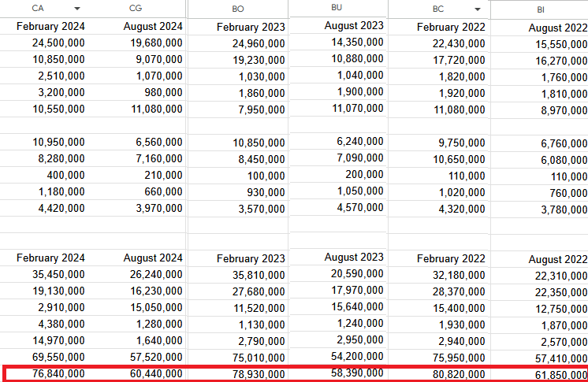Click the 54,200,000 cell
The height and width of the screenshot is (382, 588).
point(357,356)
